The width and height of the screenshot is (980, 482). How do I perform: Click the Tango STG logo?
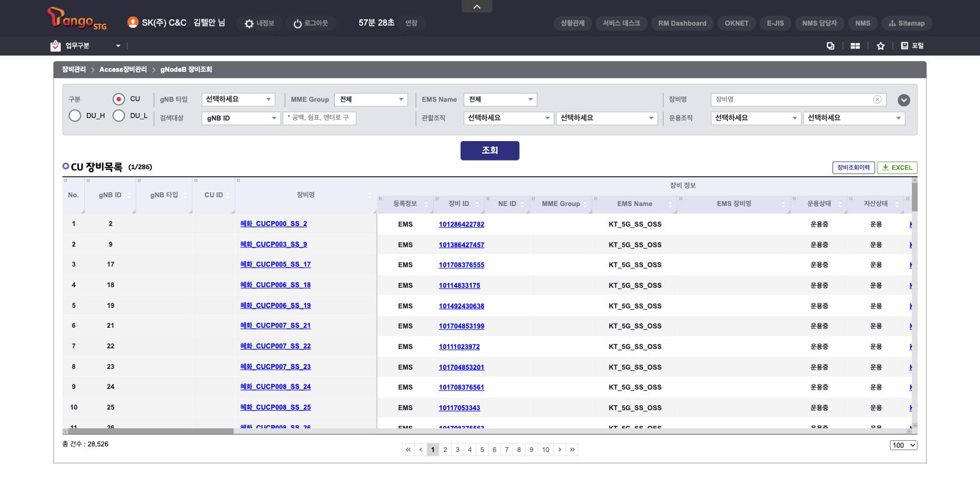77,19
